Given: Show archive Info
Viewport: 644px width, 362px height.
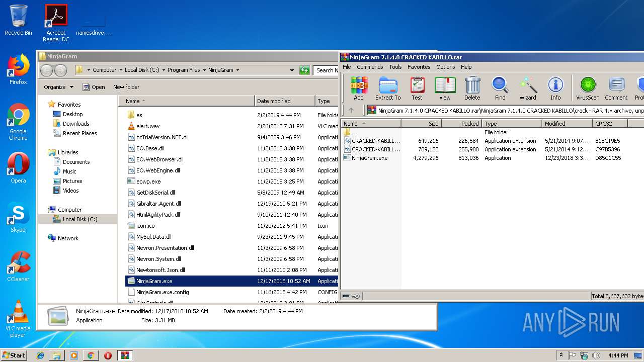Looking at the screenshot, I should (555, 88).
